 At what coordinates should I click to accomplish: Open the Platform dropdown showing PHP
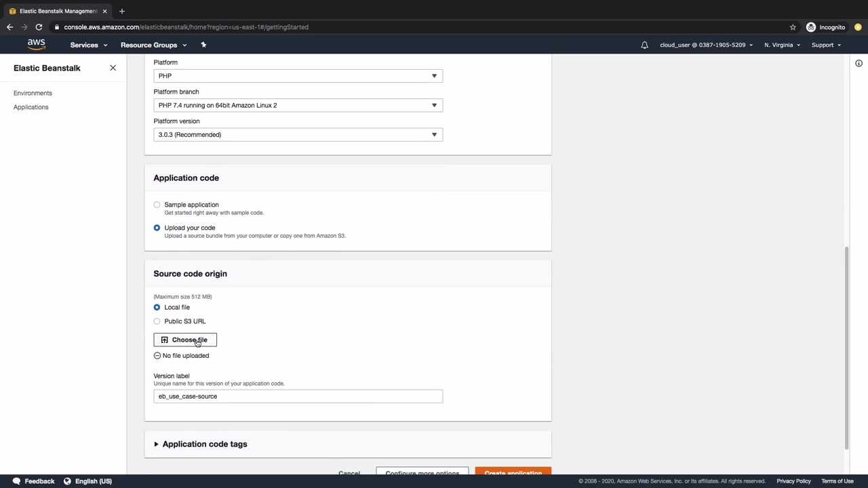click(298, 76)
